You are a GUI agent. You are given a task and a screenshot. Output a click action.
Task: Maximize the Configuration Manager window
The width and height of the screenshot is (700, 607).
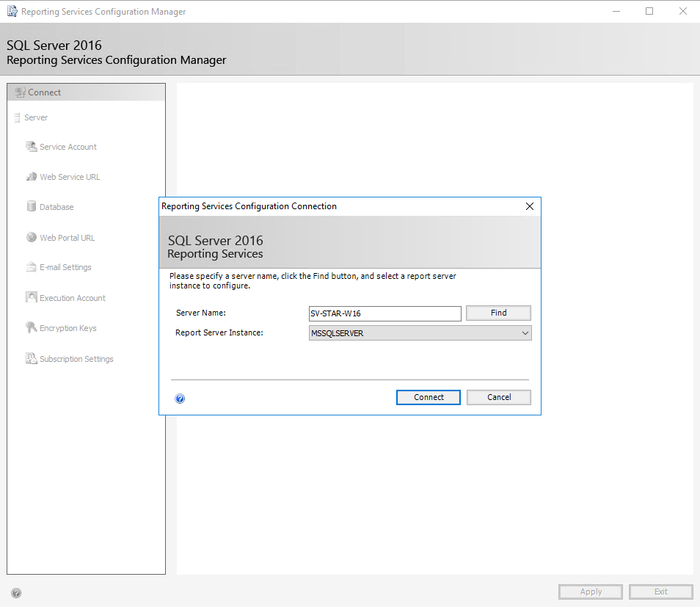[649, 11]
